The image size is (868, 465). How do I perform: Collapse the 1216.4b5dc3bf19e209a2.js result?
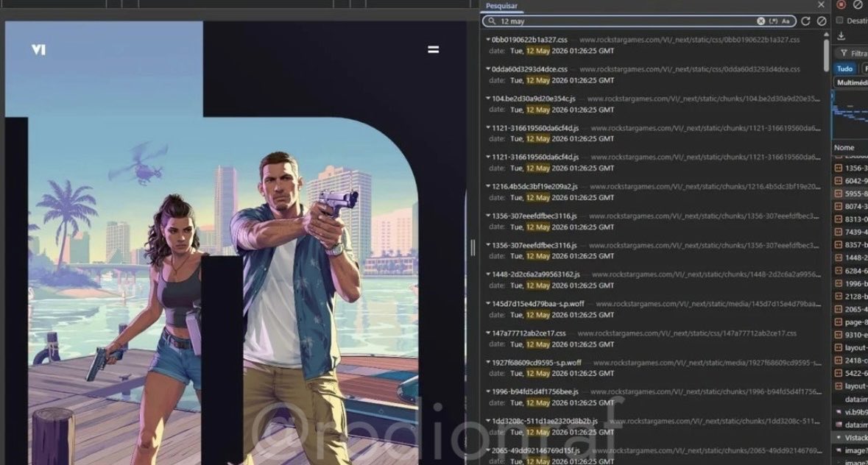tap(487, 186)
